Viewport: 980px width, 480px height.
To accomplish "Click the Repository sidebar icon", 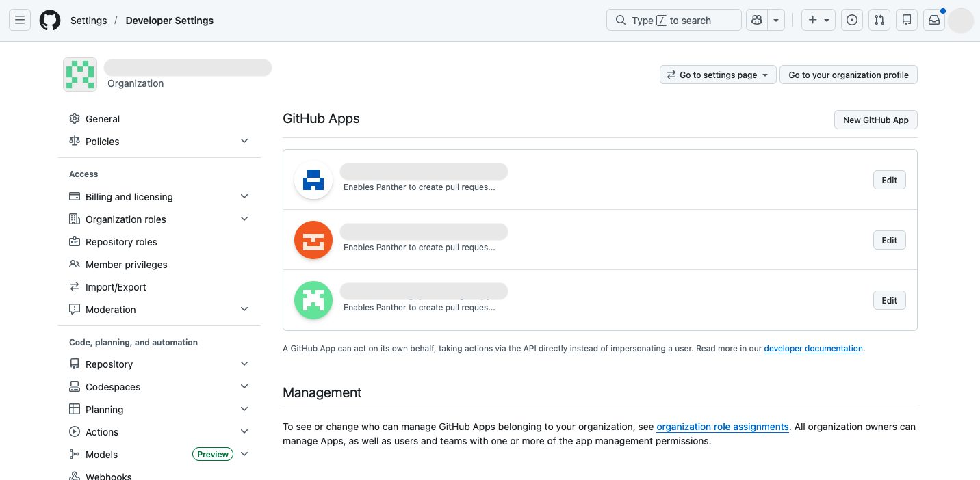I will point(75,364).
